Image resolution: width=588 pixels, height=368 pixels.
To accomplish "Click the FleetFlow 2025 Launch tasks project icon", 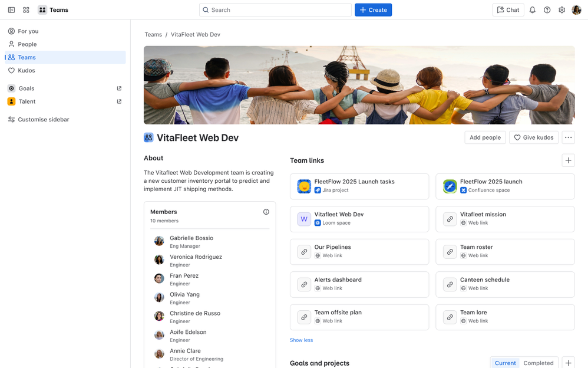I will pos(304,186).
